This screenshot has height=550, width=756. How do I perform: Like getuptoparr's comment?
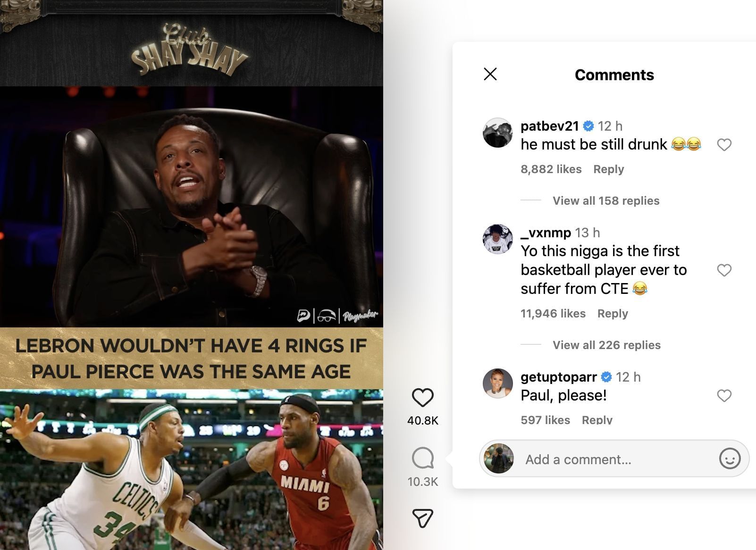pos(724,396)
